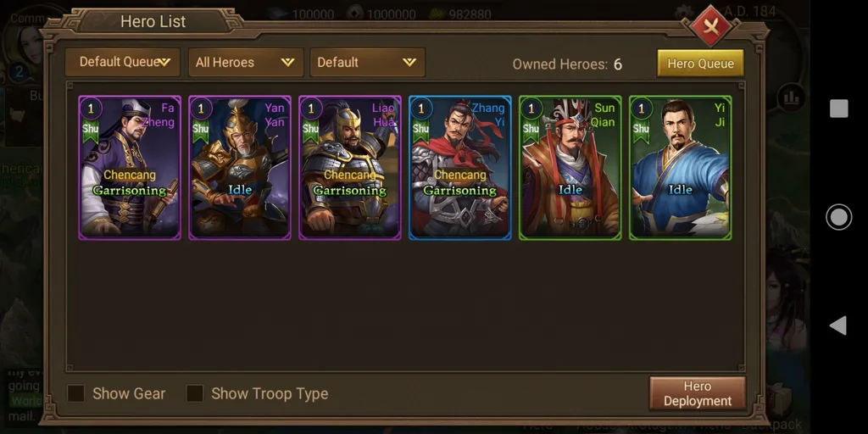The image size is (868, 434).
Task: Expand the Default Queue dropdown
Action: point(122,62)
